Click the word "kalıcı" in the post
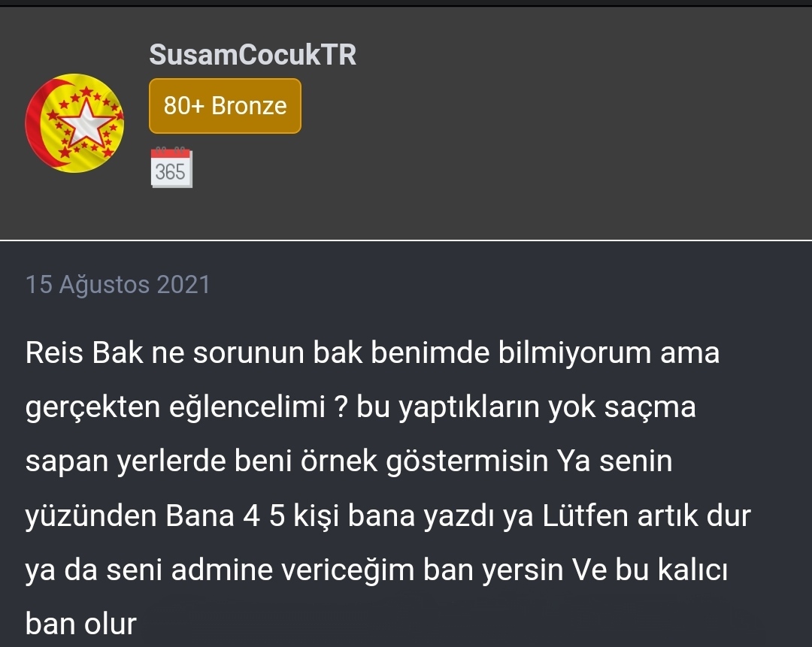Screen dimensions: 812x647 pyautogui.click(x=692, y=570)
